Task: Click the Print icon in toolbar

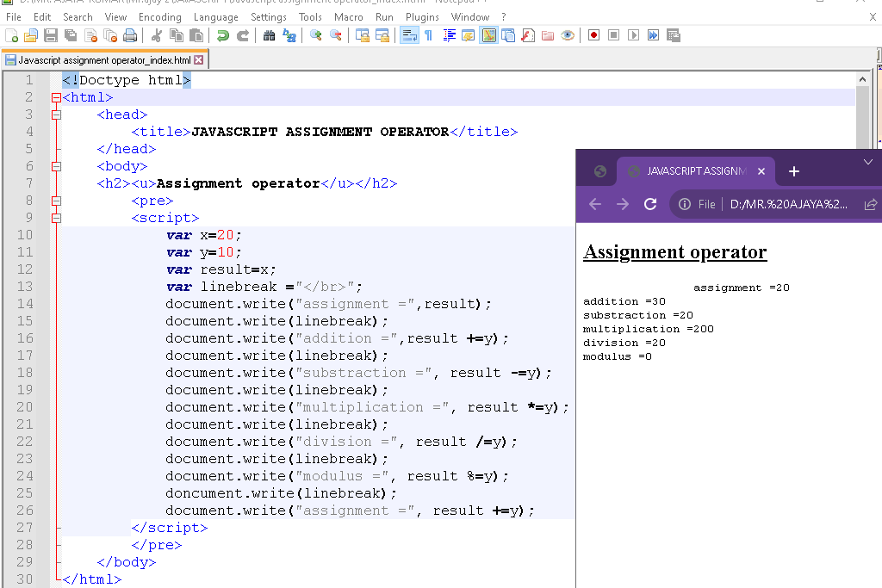Action: click(x=130, y=35)
